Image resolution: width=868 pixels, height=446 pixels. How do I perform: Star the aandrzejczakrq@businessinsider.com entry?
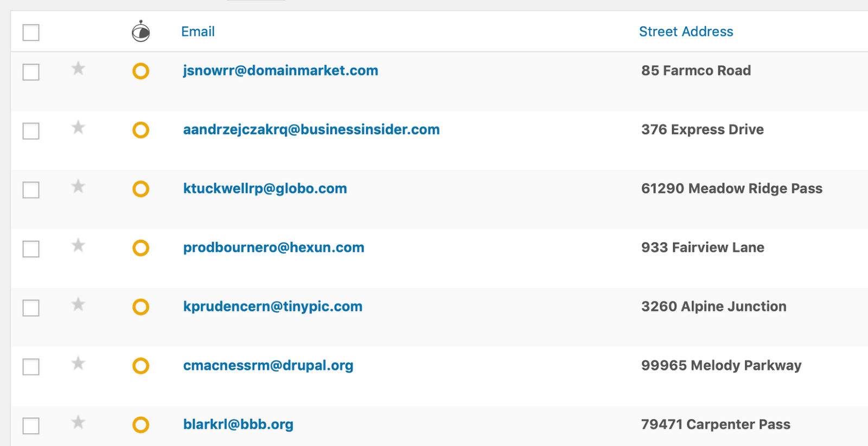point(78,128)
